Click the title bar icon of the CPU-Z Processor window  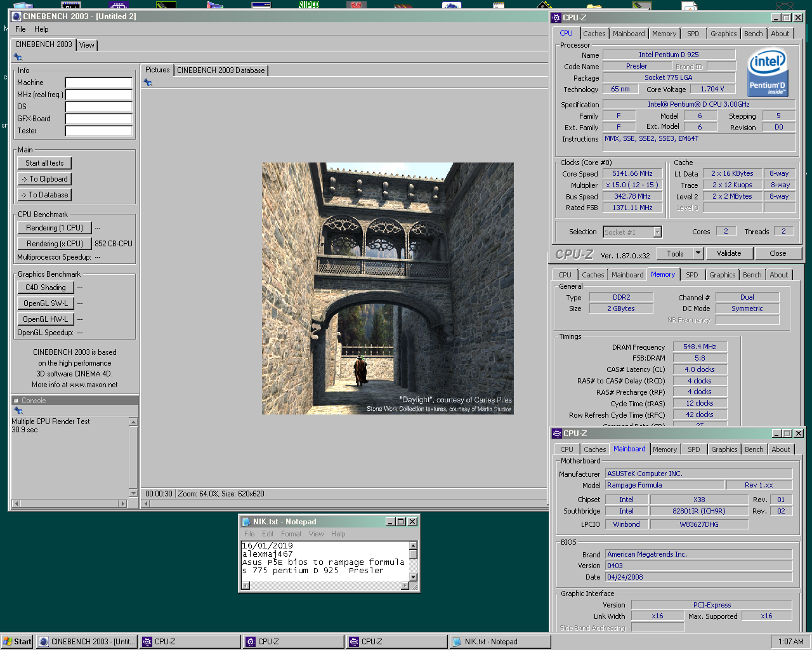pos(556,18)
